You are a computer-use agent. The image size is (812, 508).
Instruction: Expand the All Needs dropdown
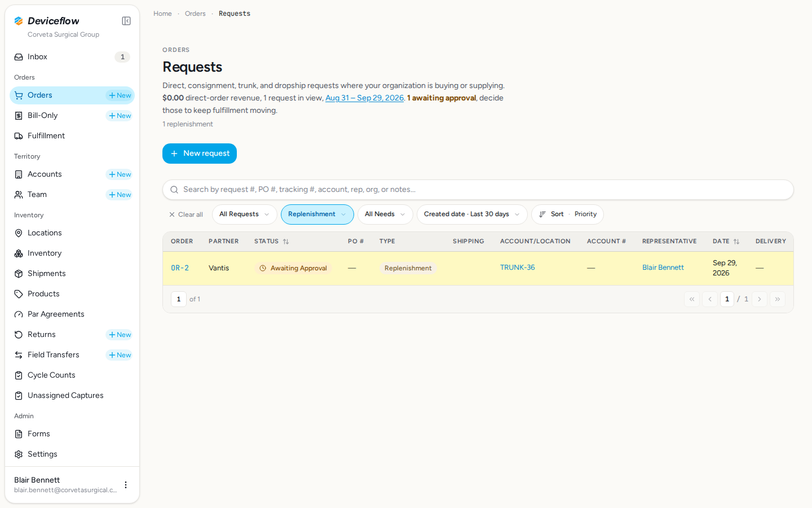385,214
